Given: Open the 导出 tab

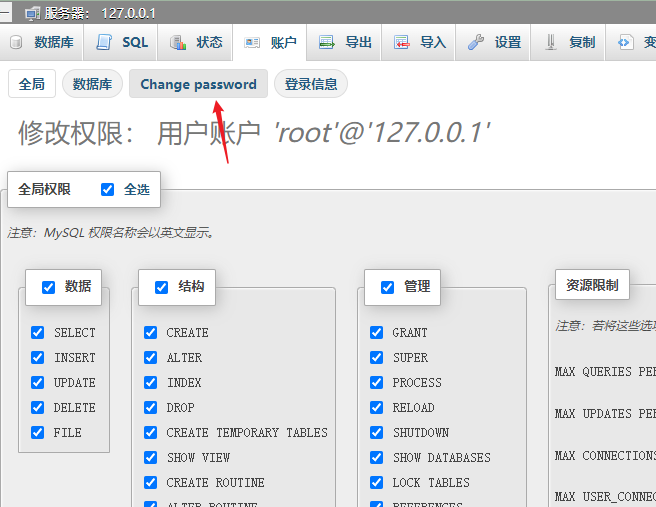Looking at the screenshot, I should click(x=343, y=42).
